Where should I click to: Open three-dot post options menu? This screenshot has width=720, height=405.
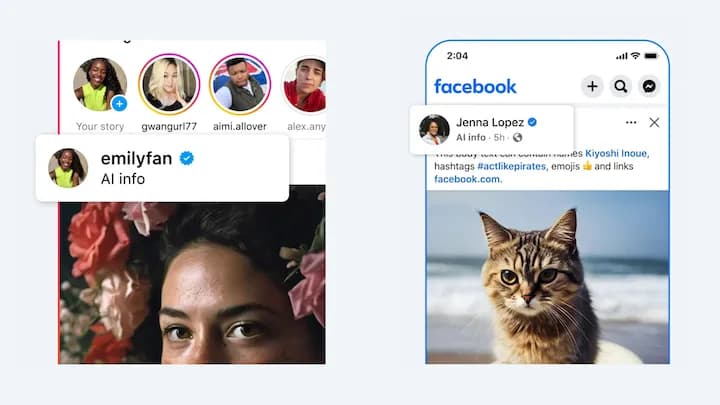point(631,122)
